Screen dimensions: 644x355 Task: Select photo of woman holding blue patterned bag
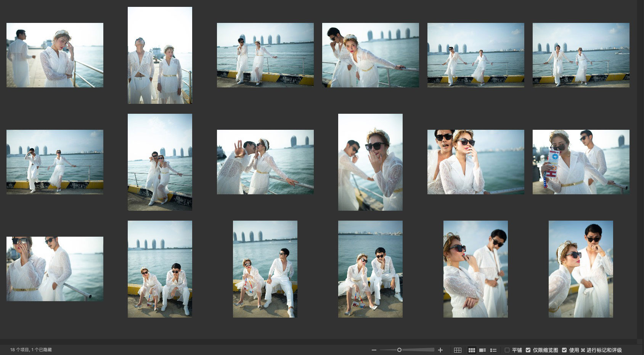pyautogui.click(x=581, y=162)
